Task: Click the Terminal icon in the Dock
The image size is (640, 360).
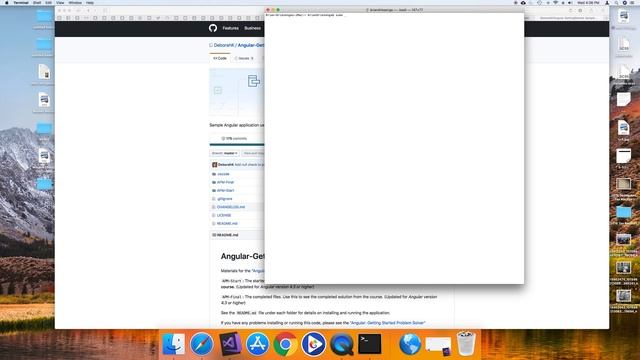Action: (x=369, y=344)
